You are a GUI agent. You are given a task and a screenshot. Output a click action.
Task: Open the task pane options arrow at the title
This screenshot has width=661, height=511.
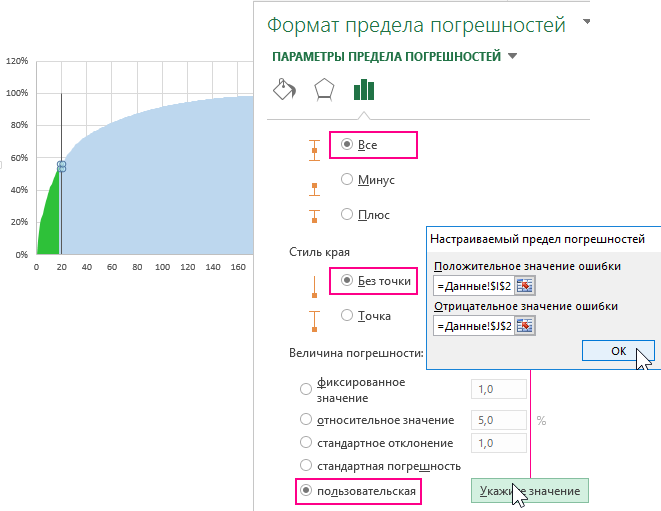(586, 22)
